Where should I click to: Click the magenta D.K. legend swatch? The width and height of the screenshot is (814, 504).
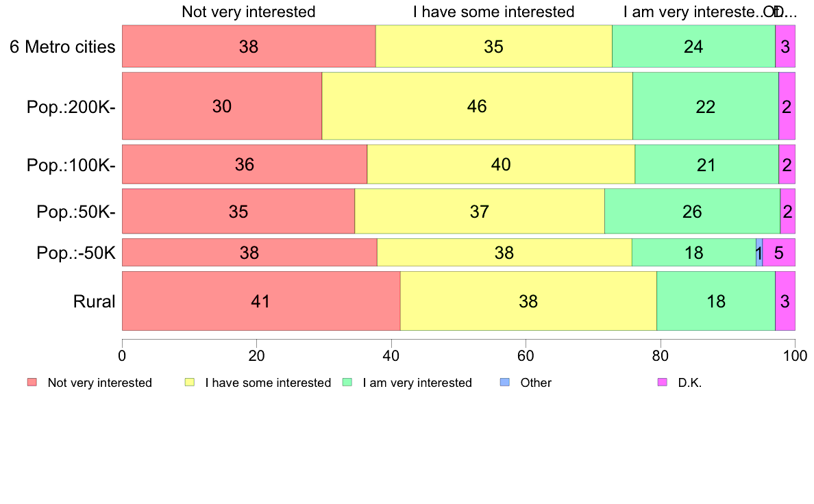pyautogui.click(x=662, y=383)
